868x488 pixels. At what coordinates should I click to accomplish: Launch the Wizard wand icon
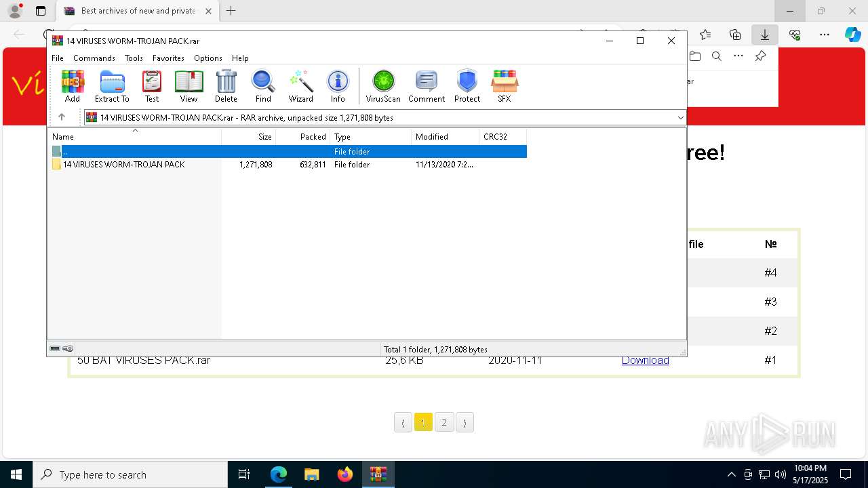tap(300, 86)
